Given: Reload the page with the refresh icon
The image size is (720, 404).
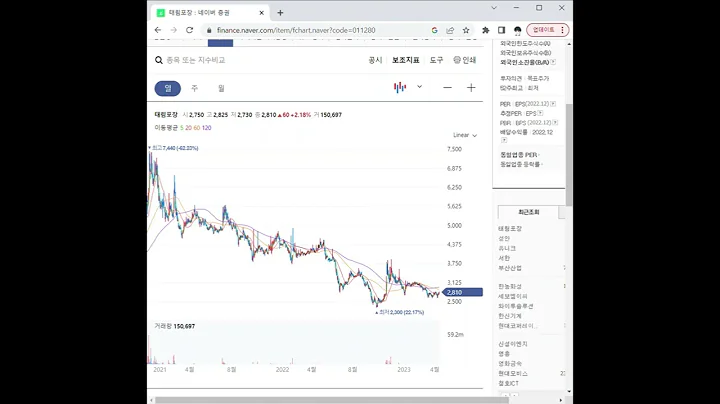Looking at the screenshot, I should pos(189,30).
